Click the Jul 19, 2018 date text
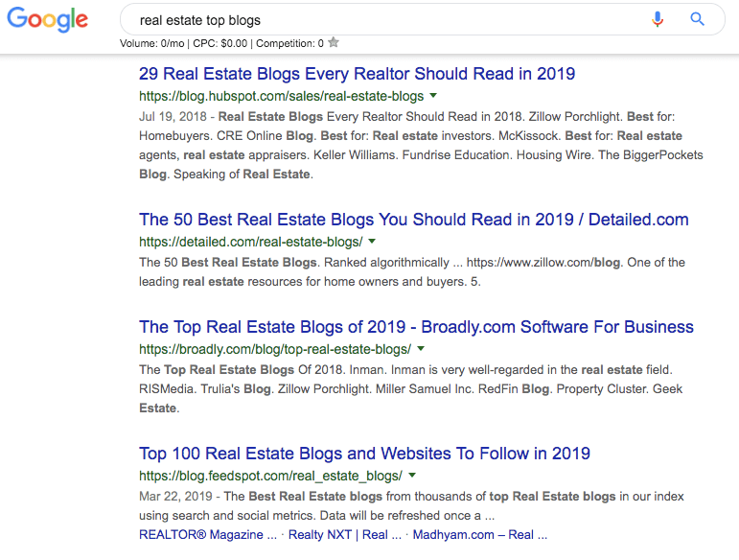Screen dimensions: 739x560 173,116
